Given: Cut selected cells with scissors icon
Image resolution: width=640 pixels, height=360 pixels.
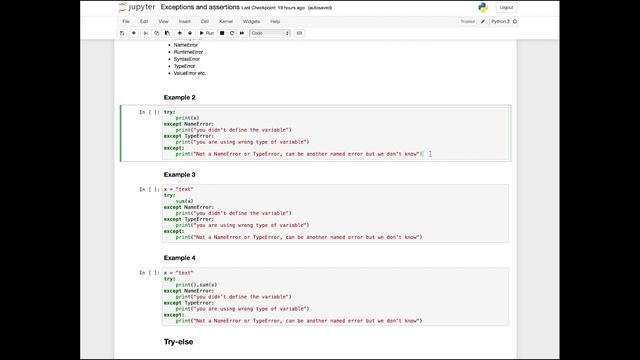Looking at the screenshot, I should [x=146, y=33].
